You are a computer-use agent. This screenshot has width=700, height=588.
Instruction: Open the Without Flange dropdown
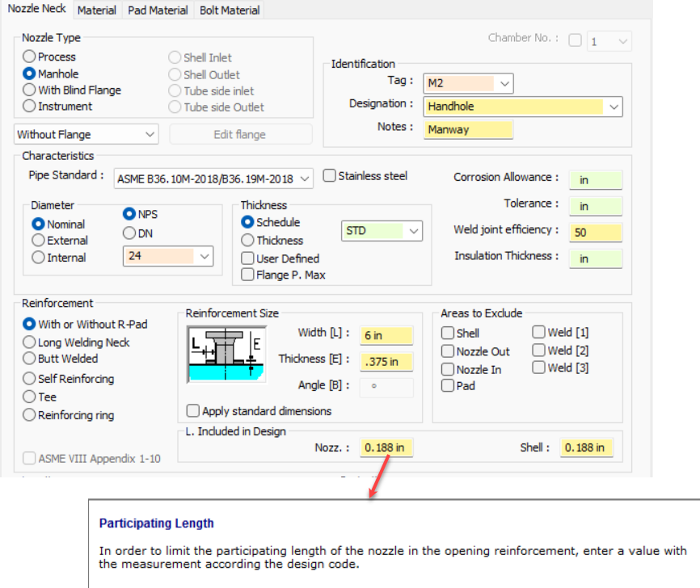tap(86, 134)
